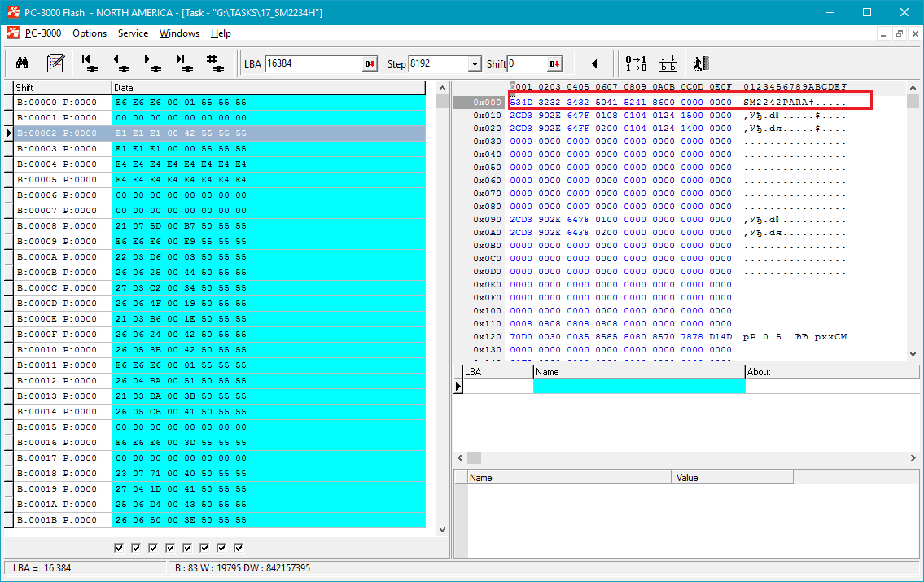924x582 pixels.
Task: Click the LBA column header in lower grid
Action: click(x=497, y=372)
